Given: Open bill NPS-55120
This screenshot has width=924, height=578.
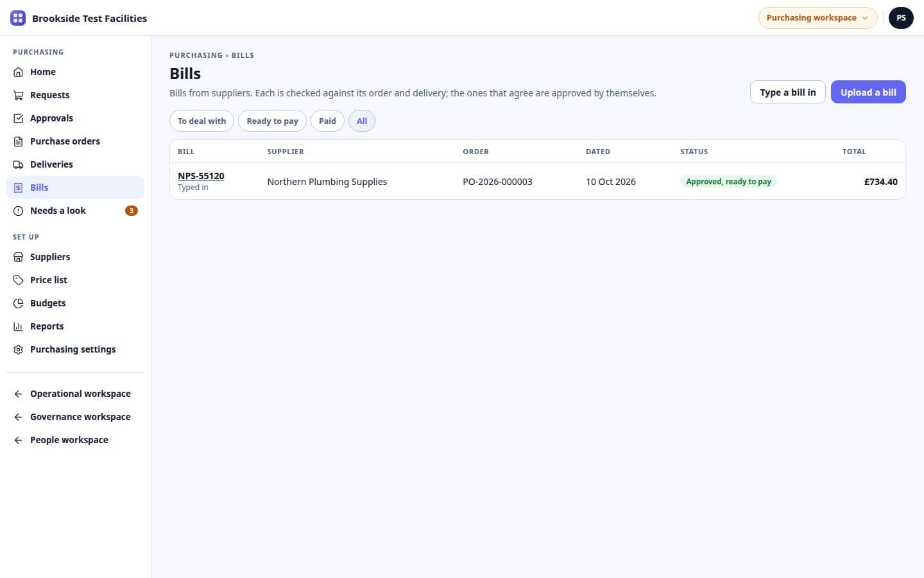Looking at the screenshot, I should pos(201,176).
